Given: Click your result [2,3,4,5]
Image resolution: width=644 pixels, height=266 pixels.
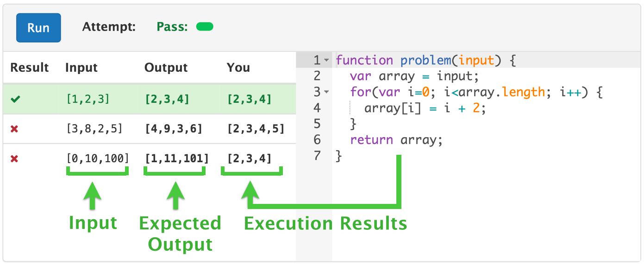Looking at the screenshot, I should pyautogui.click(x=256, y=129).
